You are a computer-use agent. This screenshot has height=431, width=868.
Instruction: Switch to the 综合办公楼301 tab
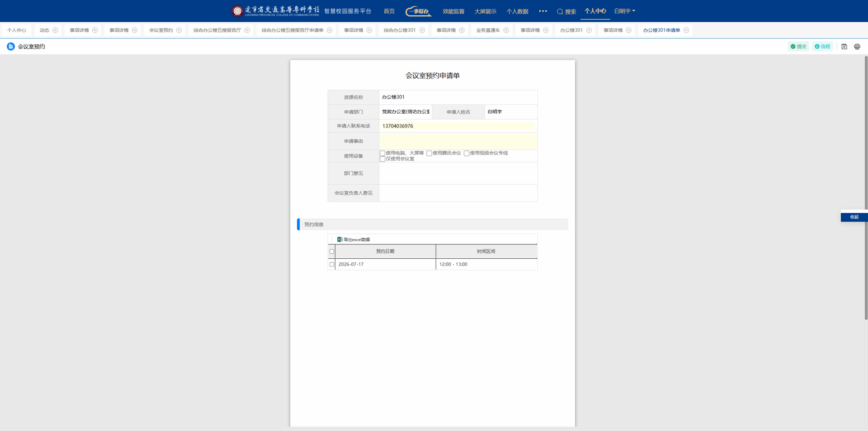tap(400, 30)
